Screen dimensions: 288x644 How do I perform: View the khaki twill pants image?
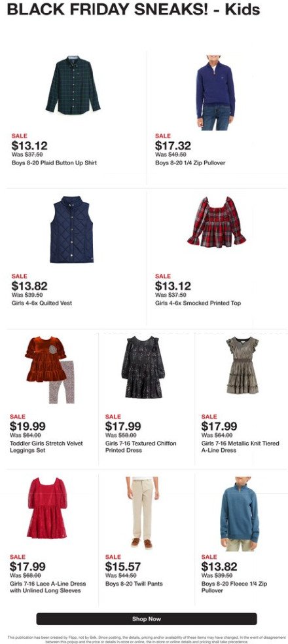[x=142, y=513]
